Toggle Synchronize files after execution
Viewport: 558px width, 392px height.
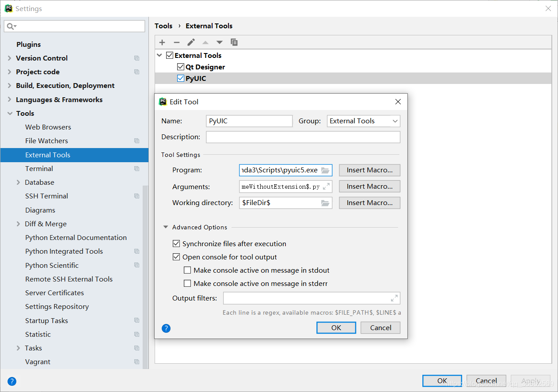click(x=176, y=244)
